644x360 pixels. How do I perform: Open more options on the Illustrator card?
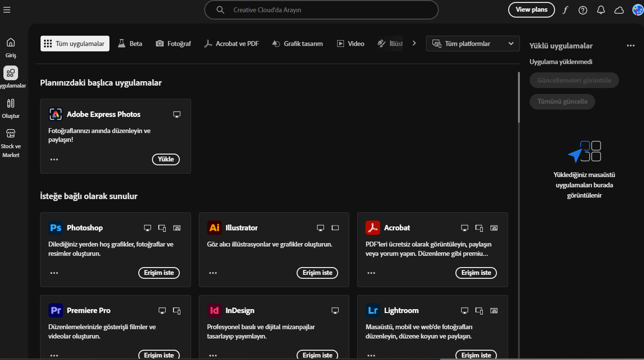tap(213, 273)
